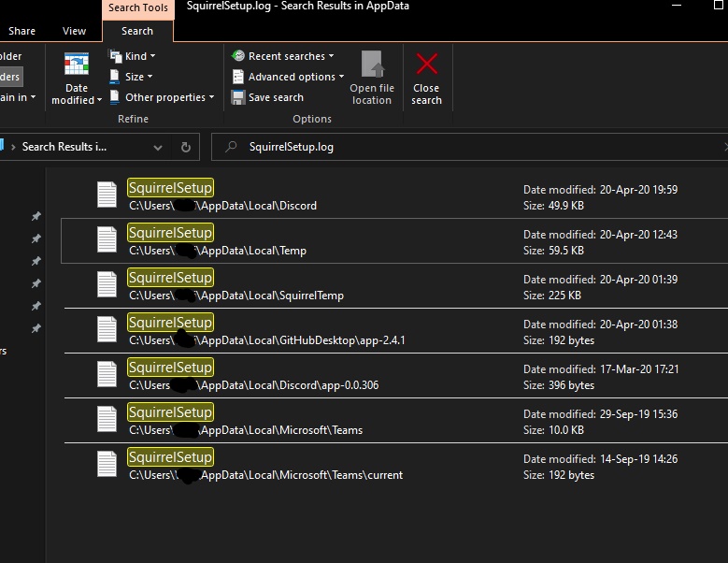This screenshot has height=563, width=728.
Task: Select SquirrelSetup in AppData\Local\Discord
Action: coord(170,188)
